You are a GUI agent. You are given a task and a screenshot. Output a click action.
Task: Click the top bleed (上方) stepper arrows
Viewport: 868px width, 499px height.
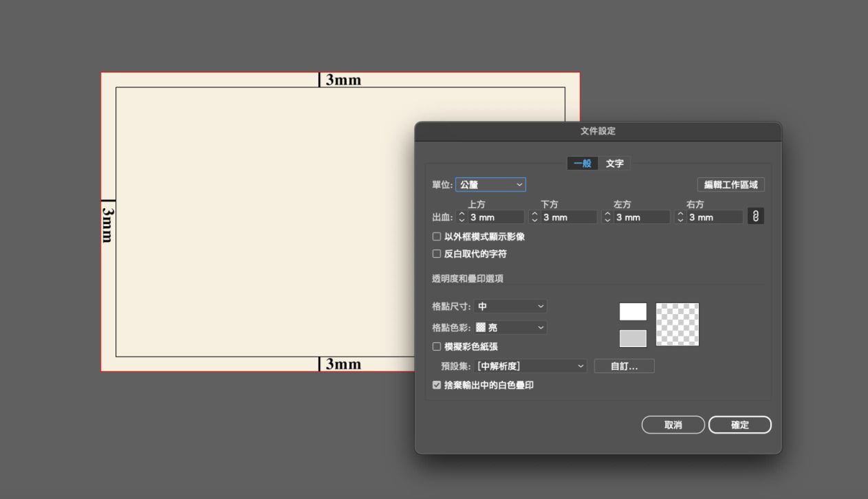[462, 217]
